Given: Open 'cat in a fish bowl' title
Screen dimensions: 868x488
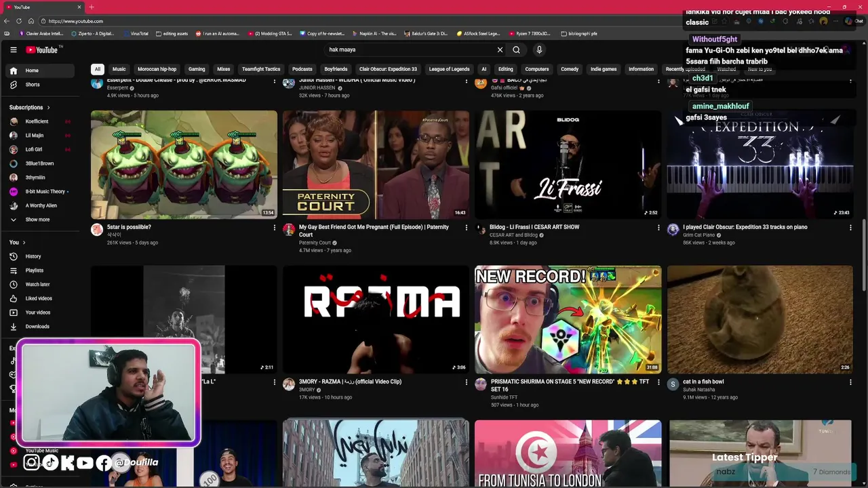Looking at the screenshot, I should point(703,382).
